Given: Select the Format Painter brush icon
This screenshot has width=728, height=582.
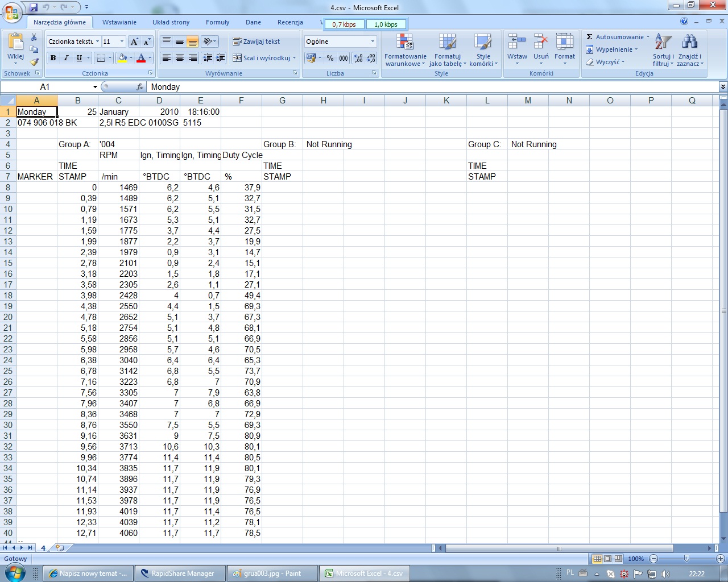Looking at the screenshot, I should 34,62.
